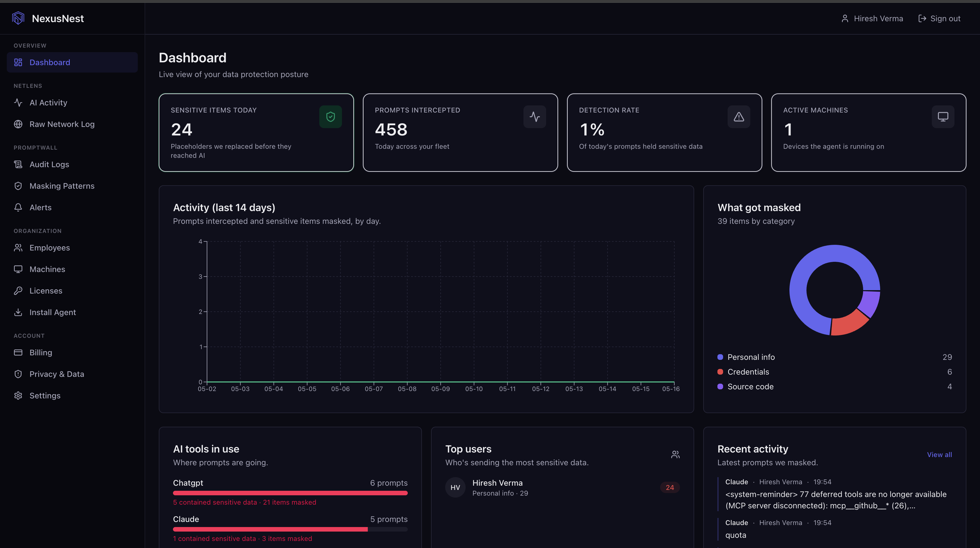Viewport: 980px width, 548px height.
Task: Click the HV avatar in Top users
Action: pyautogui.click(x=455, y=488)
